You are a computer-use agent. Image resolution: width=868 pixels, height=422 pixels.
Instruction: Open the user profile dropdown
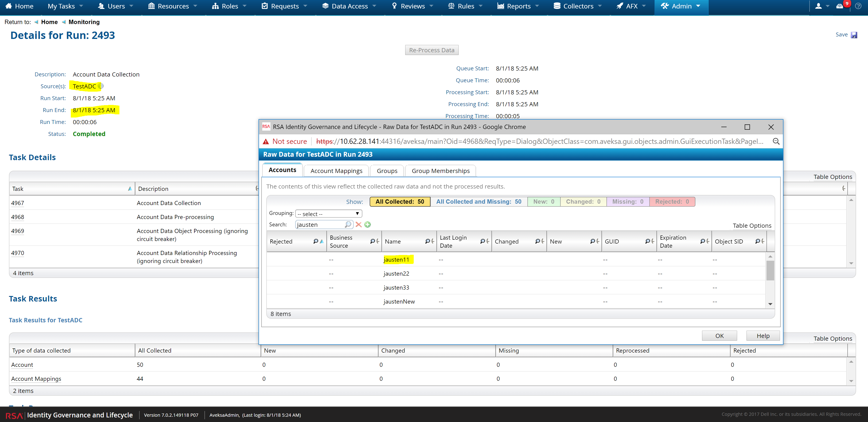point(821,6)
